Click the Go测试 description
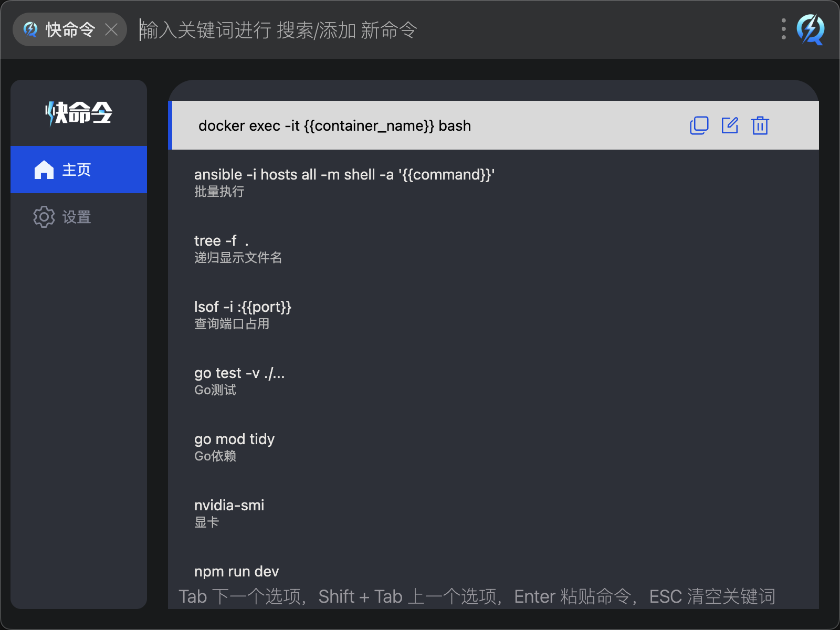Screen dimensions: 840x630 (x=215, y=390)
